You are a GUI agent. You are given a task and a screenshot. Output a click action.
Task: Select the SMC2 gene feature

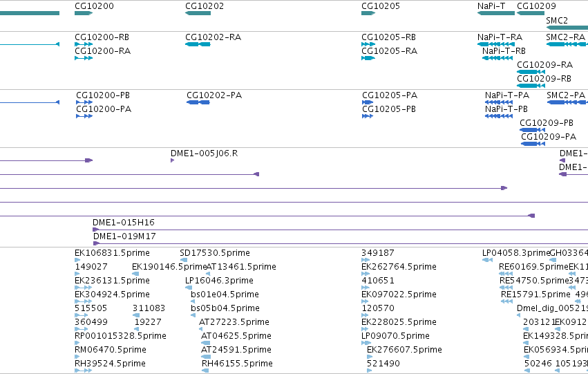tap(567, 28)
